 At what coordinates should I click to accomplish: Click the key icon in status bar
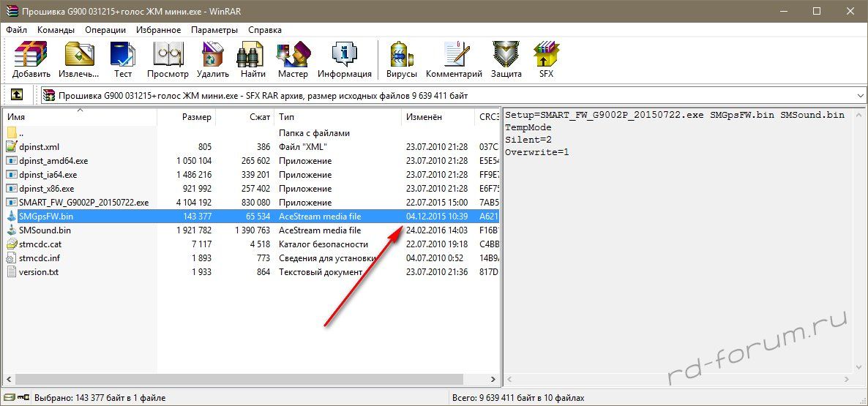pyautogui.click(x=23, y=397)
